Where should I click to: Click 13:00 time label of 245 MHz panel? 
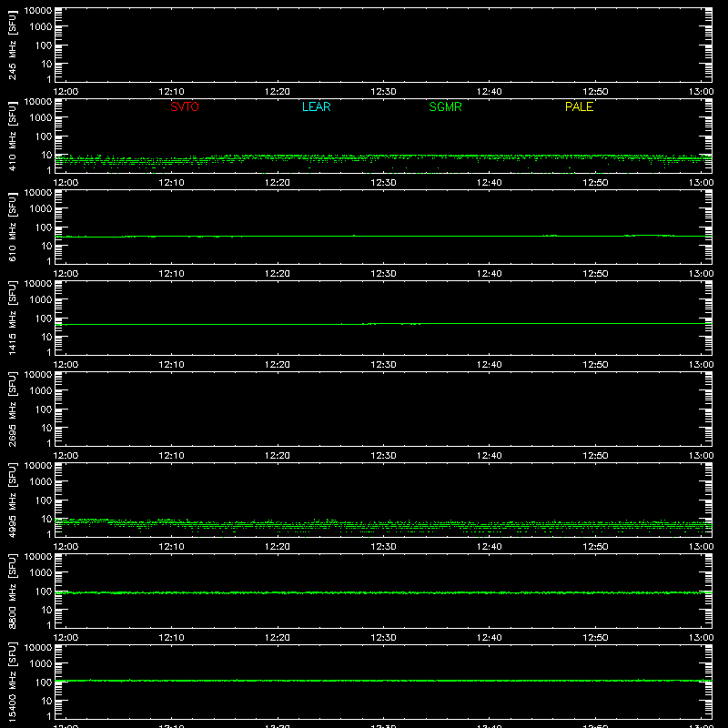click(701, 92)
